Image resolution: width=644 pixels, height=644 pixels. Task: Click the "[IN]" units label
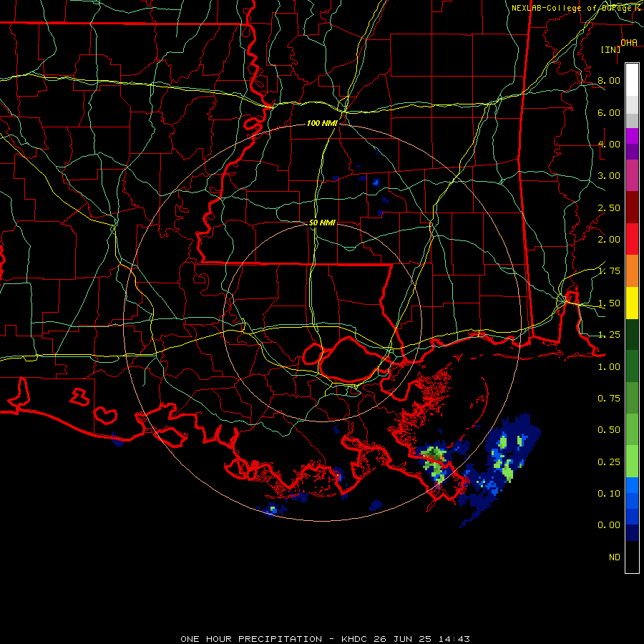point(611,49)
